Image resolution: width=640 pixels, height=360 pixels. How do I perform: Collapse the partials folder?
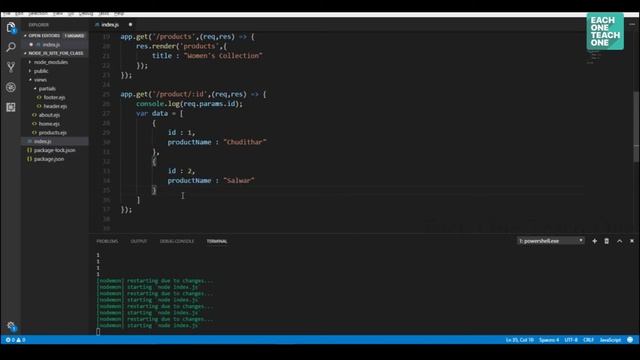(46, 89)
